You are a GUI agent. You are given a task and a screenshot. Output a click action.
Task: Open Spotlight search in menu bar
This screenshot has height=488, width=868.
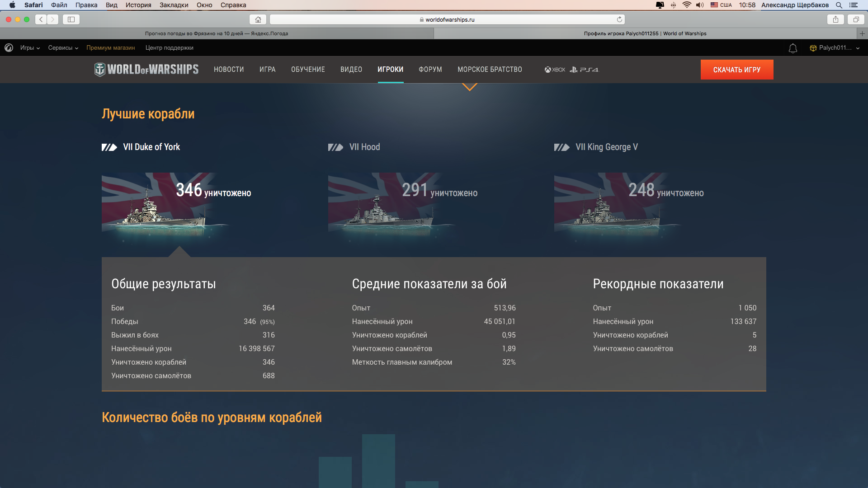pos(839,5)
